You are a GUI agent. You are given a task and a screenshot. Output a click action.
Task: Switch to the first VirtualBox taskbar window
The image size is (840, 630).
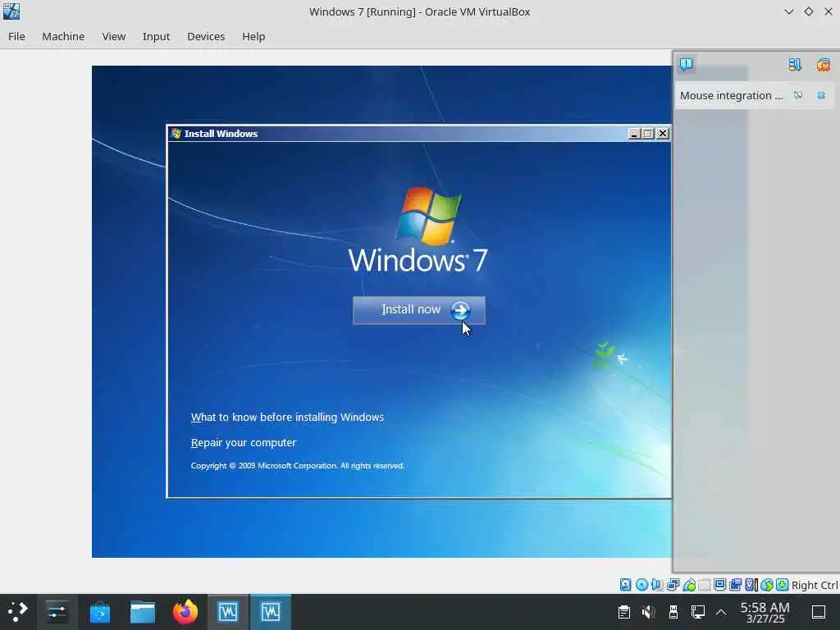click(x=228, y=612)
